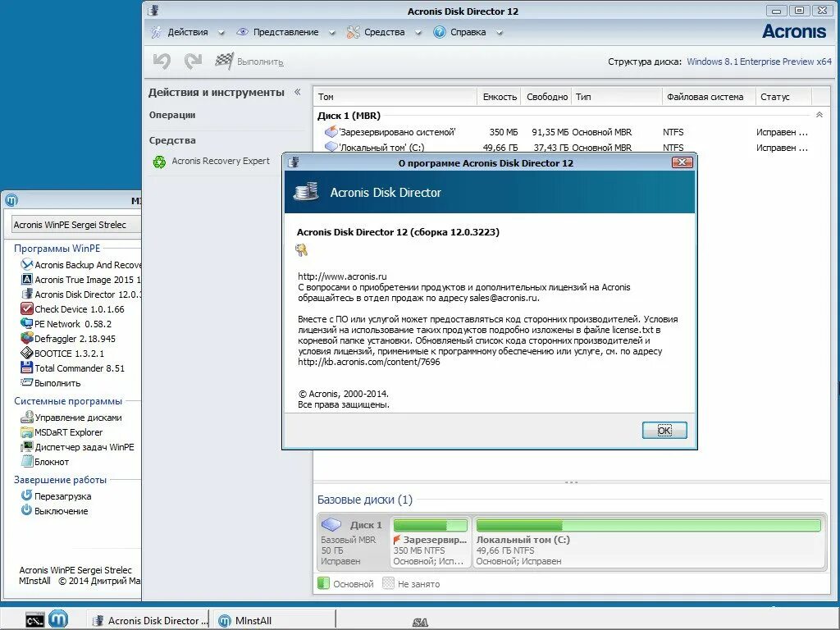This screenshot has width=840, height=630.
Task: Launch Acronis True Image 2015 from MInstAll
Action: (x=80, y=280)
